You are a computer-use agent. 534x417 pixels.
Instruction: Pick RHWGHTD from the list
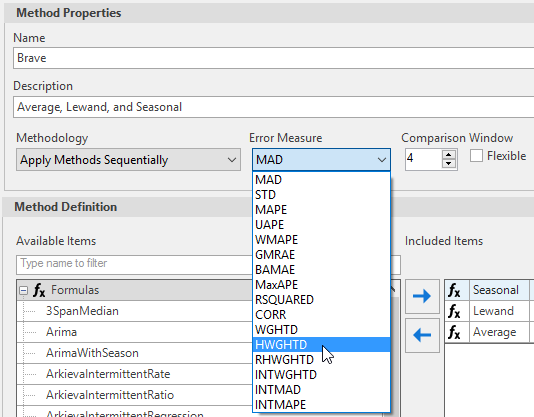point(321,359)
